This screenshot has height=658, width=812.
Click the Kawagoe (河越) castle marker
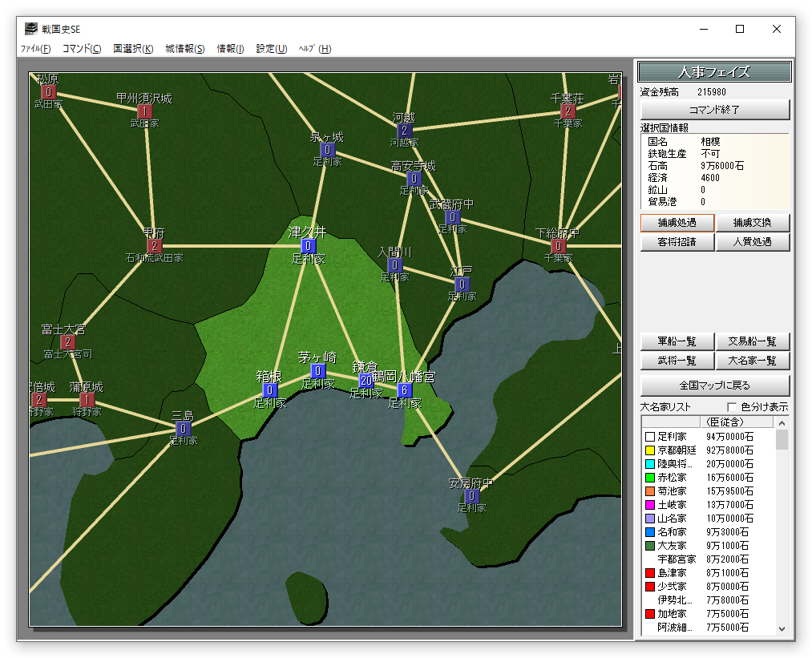tap(405, 131)
